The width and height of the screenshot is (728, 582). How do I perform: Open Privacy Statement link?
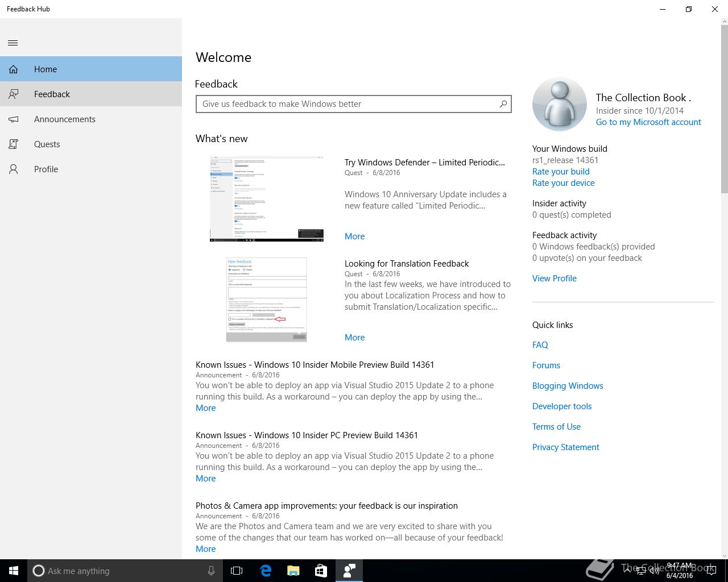[x=566, y=447]
